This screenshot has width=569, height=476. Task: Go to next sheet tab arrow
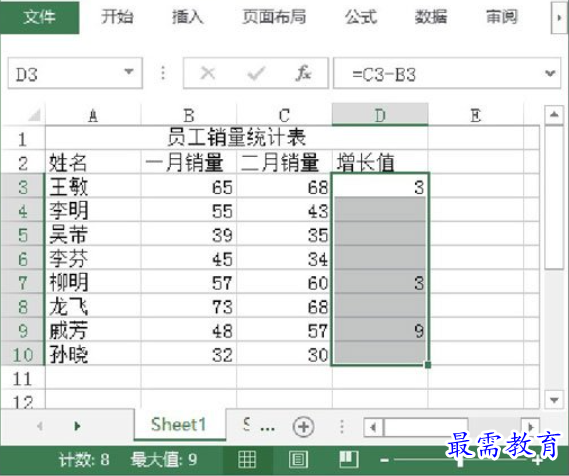coord(77,426)
